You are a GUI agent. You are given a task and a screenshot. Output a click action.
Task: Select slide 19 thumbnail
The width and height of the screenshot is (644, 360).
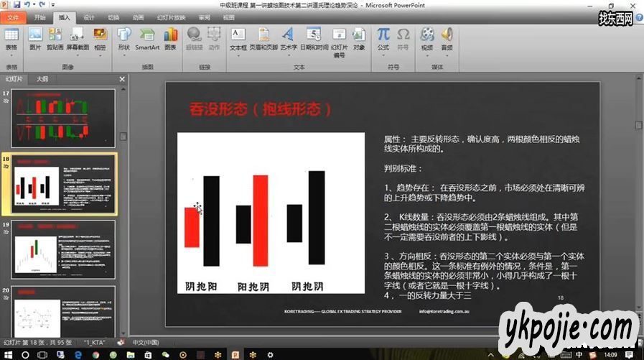point(63,248)
